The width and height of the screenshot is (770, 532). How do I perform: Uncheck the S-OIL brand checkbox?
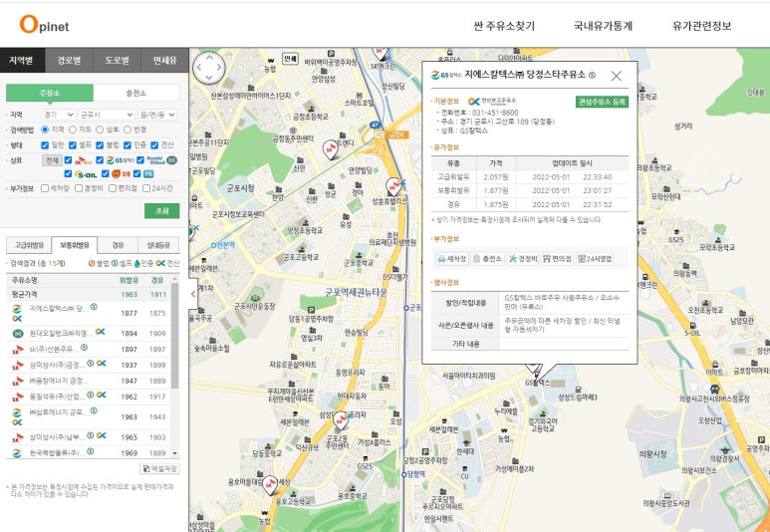click(x=69, y=174)
